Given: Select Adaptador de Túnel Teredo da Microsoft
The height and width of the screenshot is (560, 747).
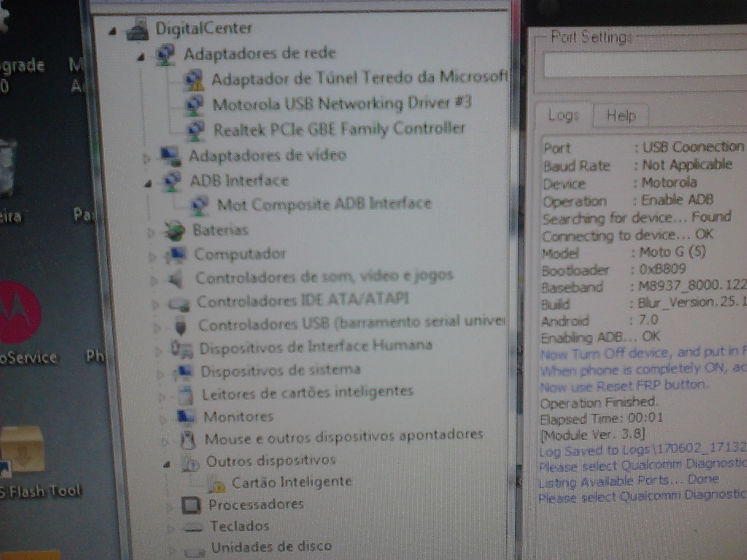Looking at the screenshot, I should (359, 78).
